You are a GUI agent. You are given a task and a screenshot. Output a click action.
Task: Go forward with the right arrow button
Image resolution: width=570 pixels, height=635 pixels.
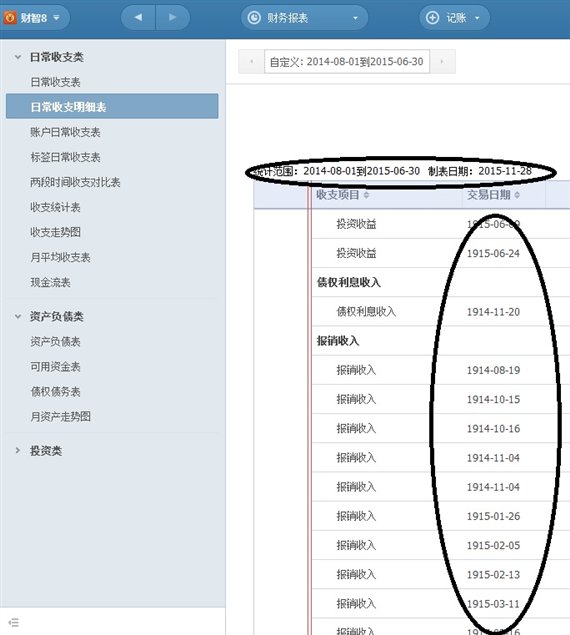[x=173, y=17]
